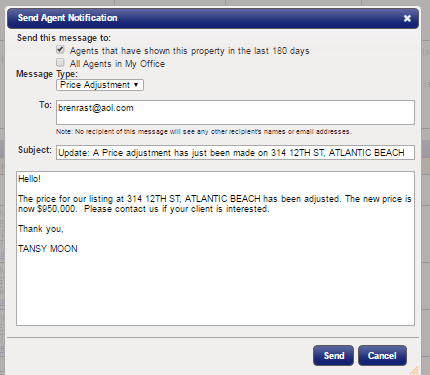Click the 'To:' field label
This screenshot has height=375, width=430.
[45, 105]
